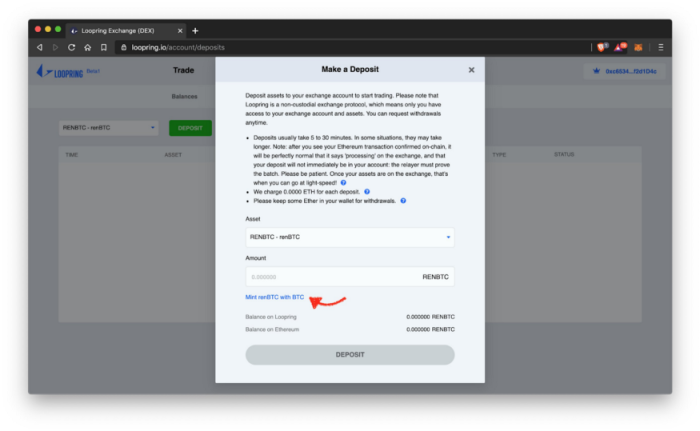Screen dimensions: 700x431
Task: Click the help icon beside withdrawals note
Action: (x=403, y=201)
